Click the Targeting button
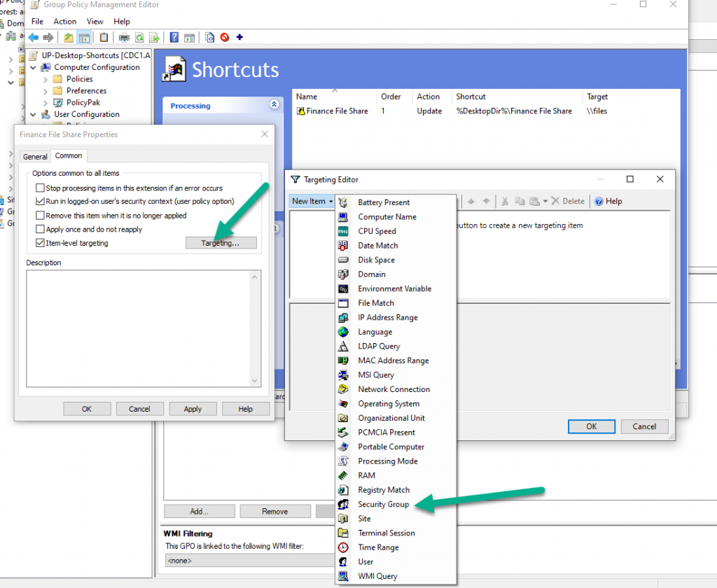The width and height of the screenshot is (717, 588). (x=221, y=242)
